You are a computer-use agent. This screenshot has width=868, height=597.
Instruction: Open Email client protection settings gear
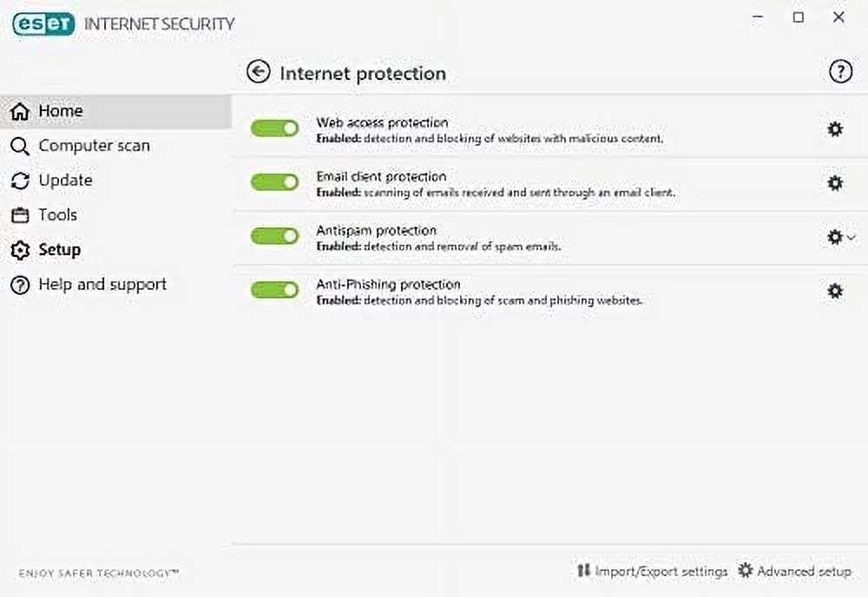coord(834,182)
